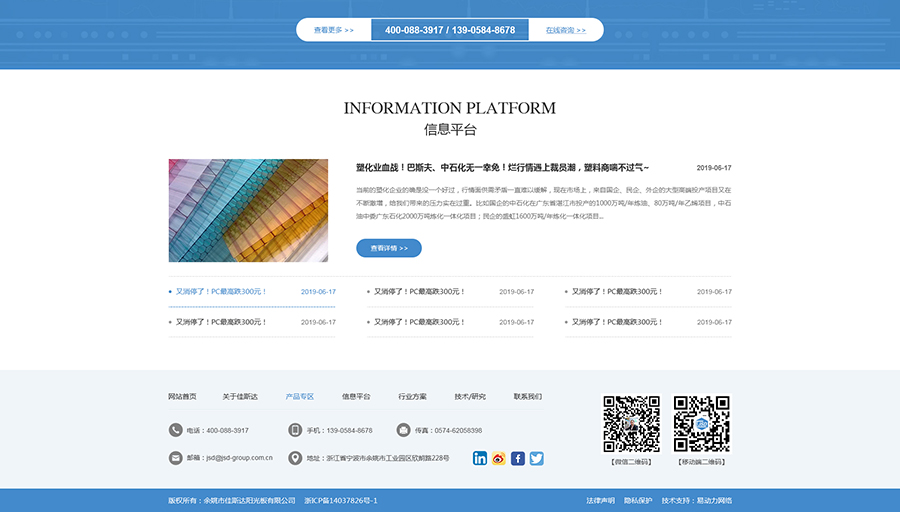Open the Twitter bird icon
Image resolution: width=900 pixels, height=512 pixels.
(537, 458)
